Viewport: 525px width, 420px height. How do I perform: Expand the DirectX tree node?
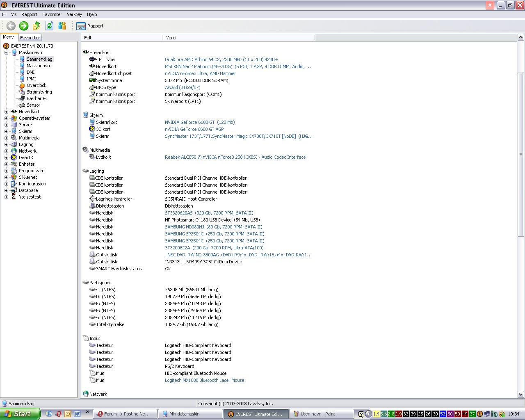[6, 157]
